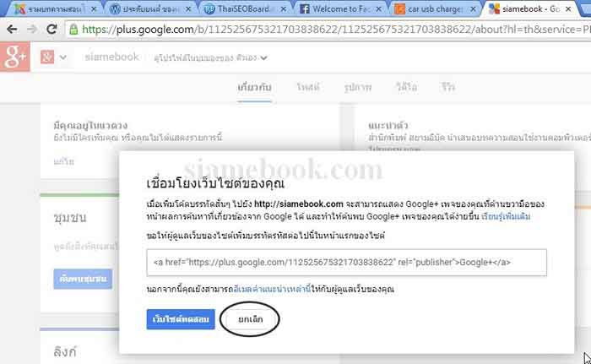Select the รีวิว (Reviews) profile tab

tap(447, 88)
